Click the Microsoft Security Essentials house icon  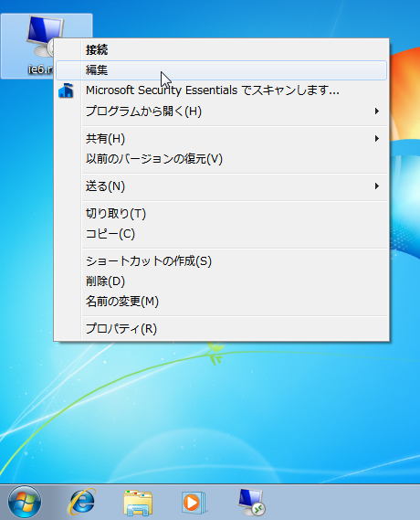tap(66, 90)
